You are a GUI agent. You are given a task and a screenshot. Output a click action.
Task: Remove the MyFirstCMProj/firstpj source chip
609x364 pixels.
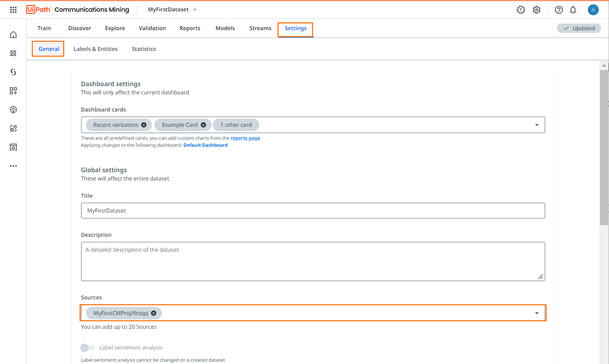click(x=154, y=313)
